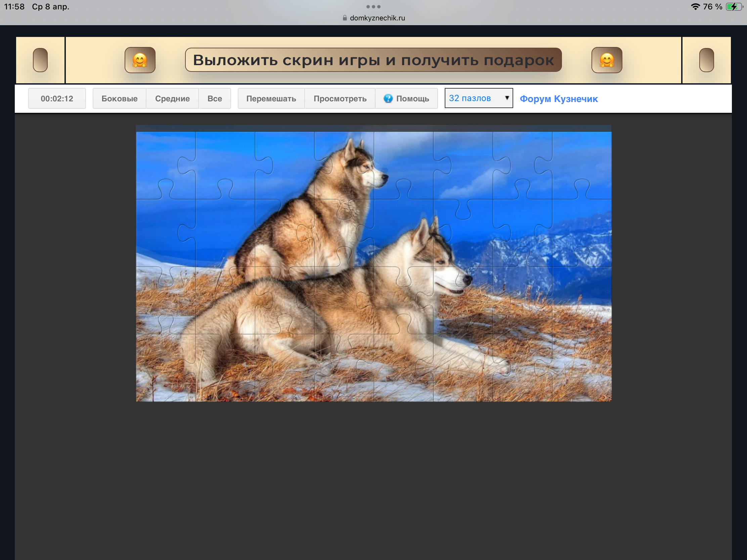Preview the image with Просмотреть
Screen dimensions: 747x560
[x=340, y=99]
